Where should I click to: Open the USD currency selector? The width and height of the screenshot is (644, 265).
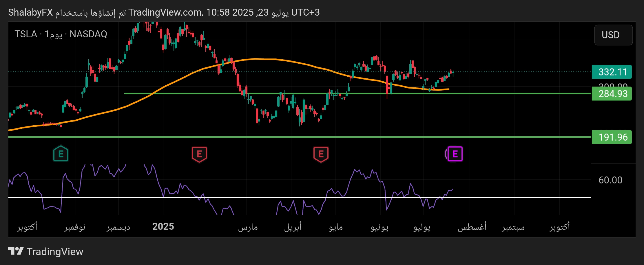coord(613,35)
